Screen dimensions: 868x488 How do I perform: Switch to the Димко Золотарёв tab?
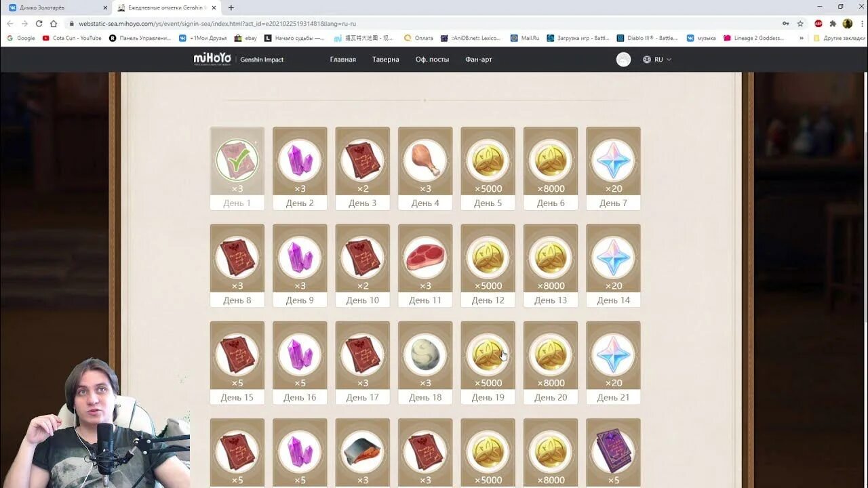(x=58, y=7)
